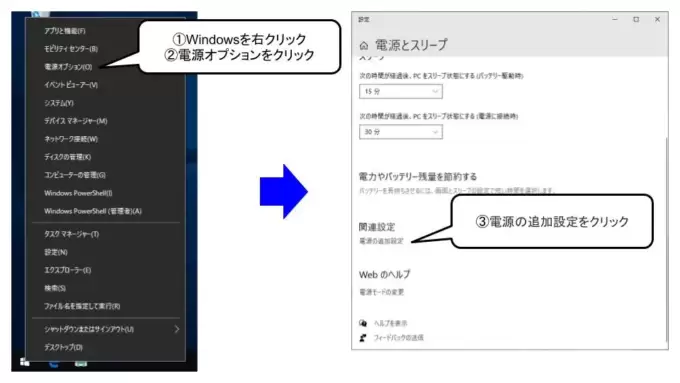Image resolution: width=680 pixels, height=383 pixels.
Task: Click the Windows Start button on taskbar
Action: tap(25, 362)
